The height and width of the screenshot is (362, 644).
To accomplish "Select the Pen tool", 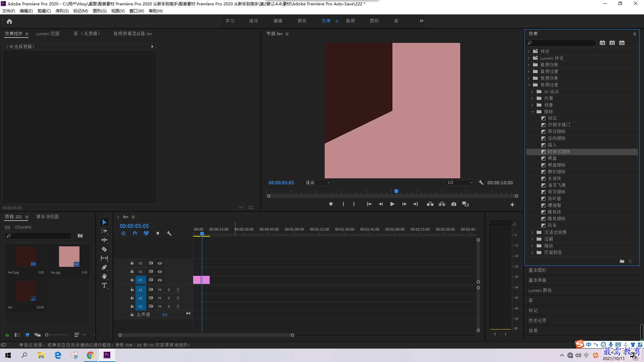I will [104, 267].
